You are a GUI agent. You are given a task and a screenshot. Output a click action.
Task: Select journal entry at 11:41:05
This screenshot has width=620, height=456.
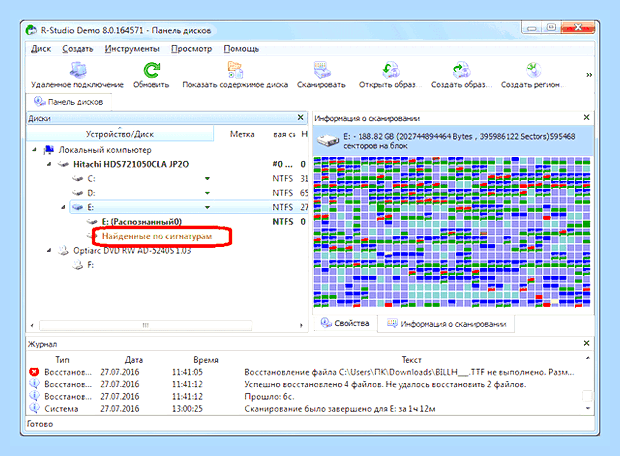pos(306,372)
